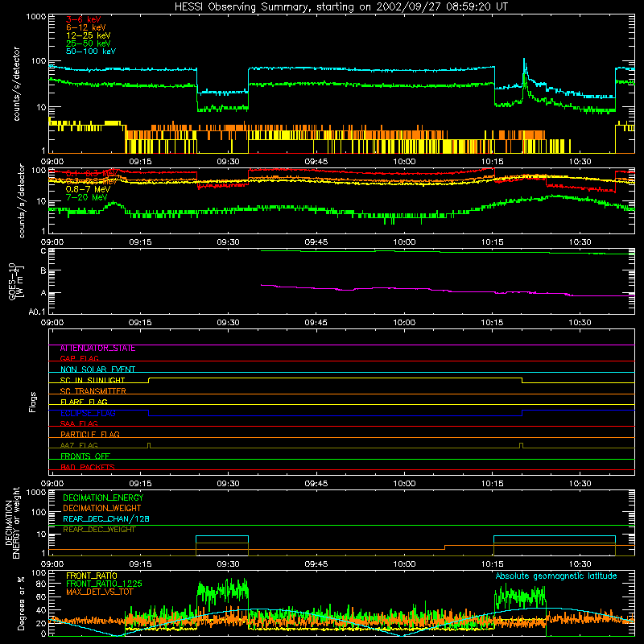Select the SC_IN_SUNLIGHT flag label

coord(93,380)
